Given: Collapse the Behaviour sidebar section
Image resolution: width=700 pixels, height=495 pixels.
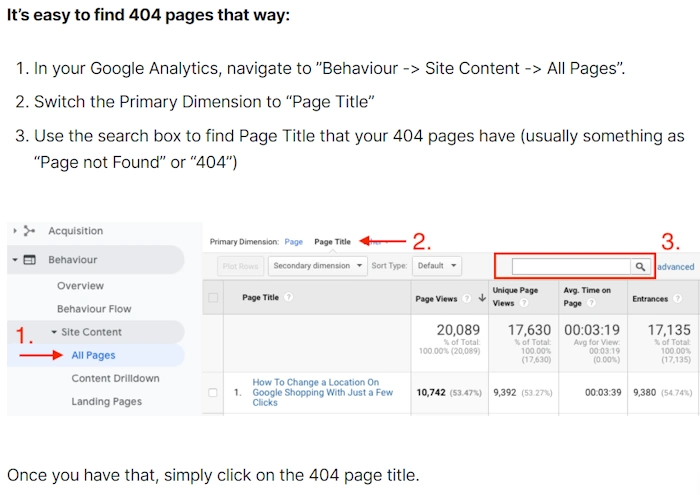Looking at the screenshot, I should [15, 260].
